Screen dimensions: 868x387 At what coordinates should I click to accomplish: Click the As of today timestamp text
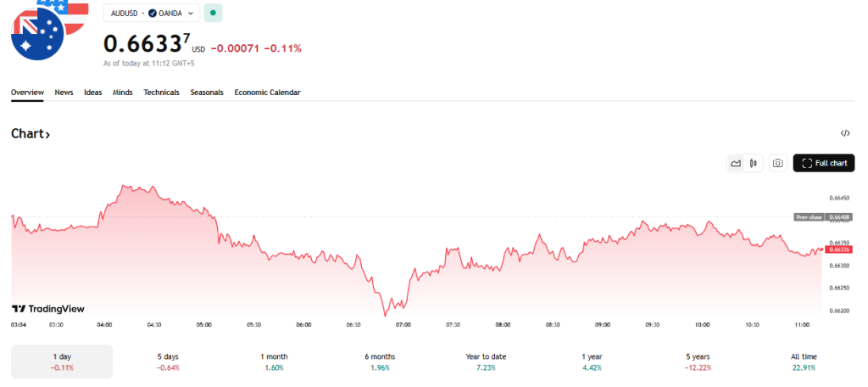click(149, 63)
